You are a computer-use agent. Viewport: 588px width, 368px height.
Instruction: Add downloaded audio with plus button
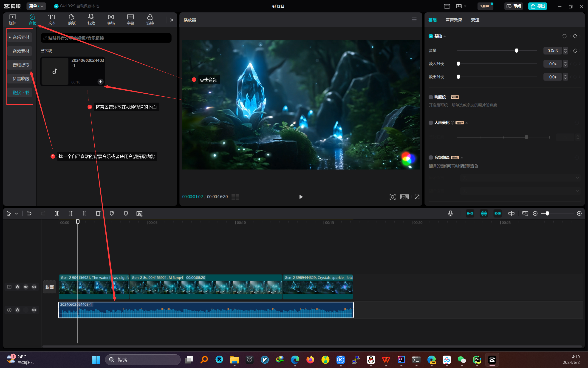tap(100, 82)
